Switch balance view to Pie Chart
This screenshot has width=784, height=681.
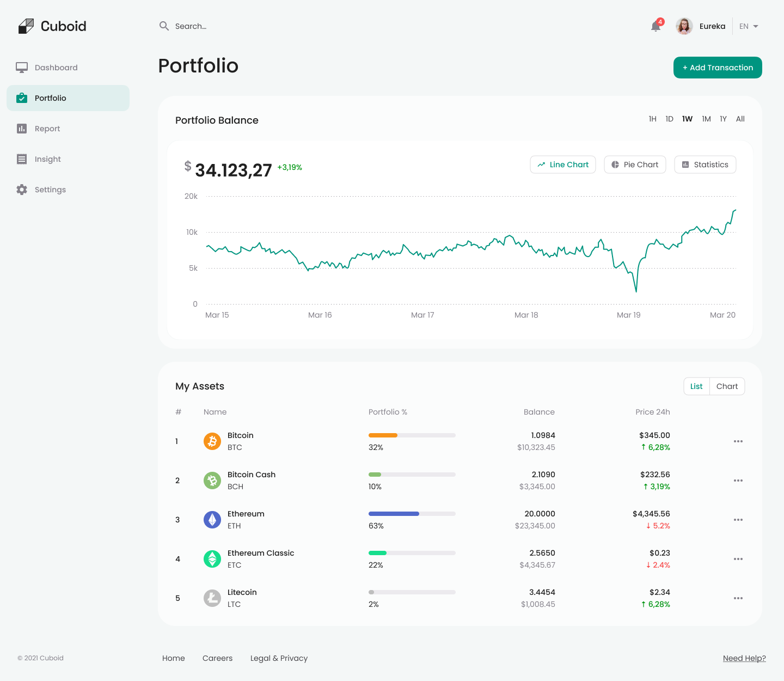point(635,164)
